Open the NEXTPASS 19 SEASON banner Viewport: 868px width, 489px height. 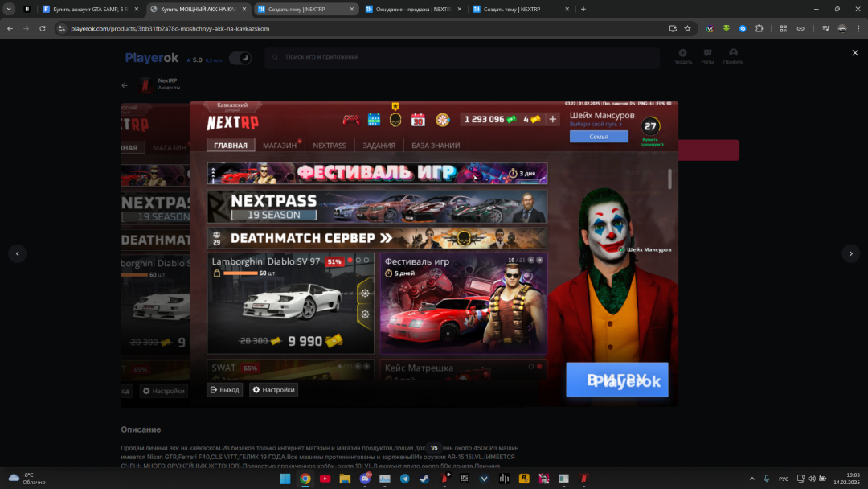click(x=377, y=206)
